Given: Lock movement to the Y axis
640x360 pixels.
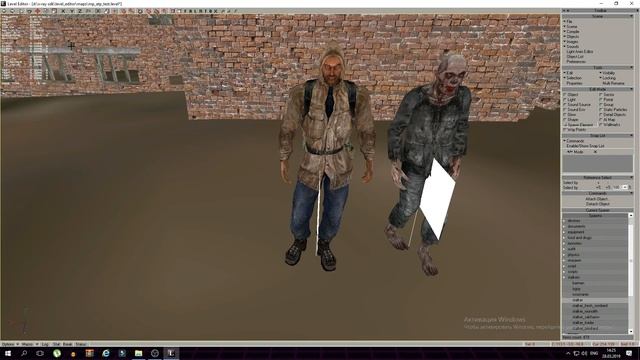Looking at the screenshot, I should coord(72,11).
